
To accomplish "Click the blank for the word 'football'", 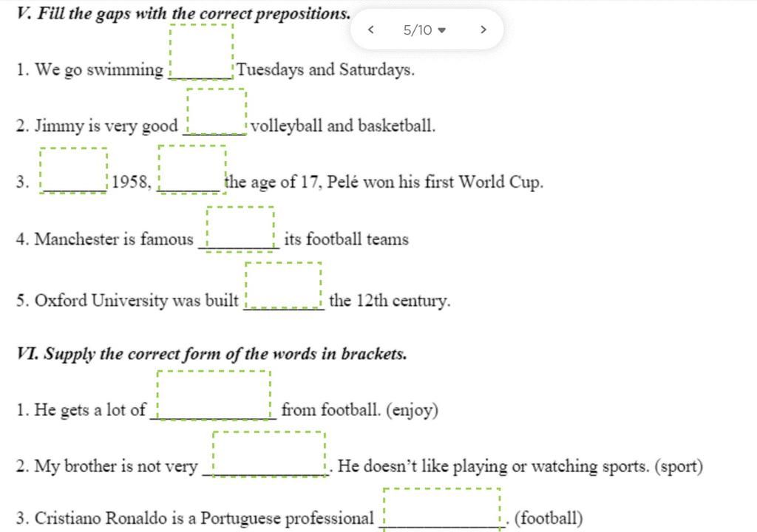I will coord(441,509).
